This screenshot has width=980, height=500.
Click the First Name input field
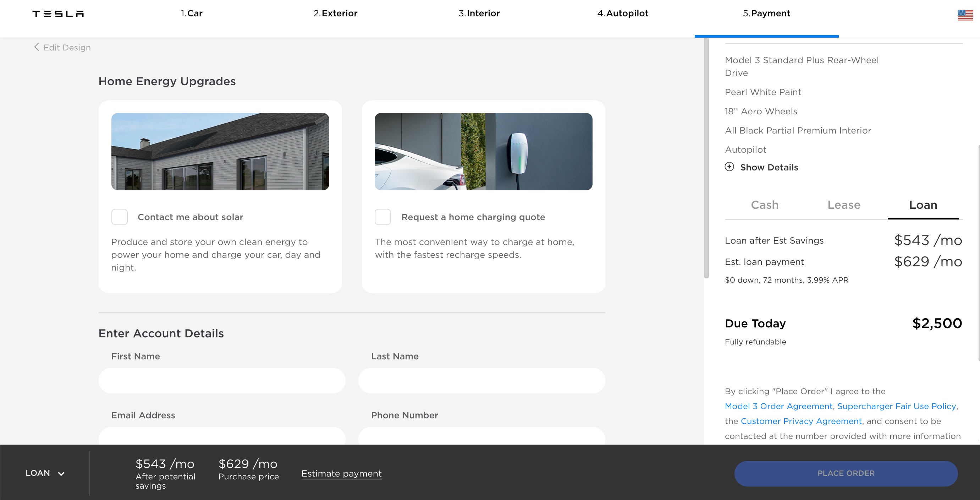coord(222,380)
